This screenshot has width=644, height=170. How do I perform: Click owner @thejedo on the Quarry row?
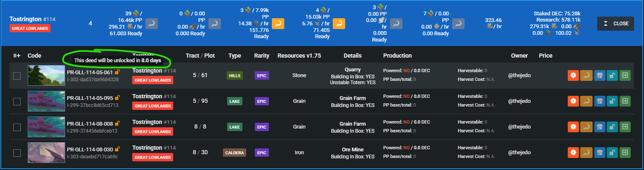coord(520,75)
